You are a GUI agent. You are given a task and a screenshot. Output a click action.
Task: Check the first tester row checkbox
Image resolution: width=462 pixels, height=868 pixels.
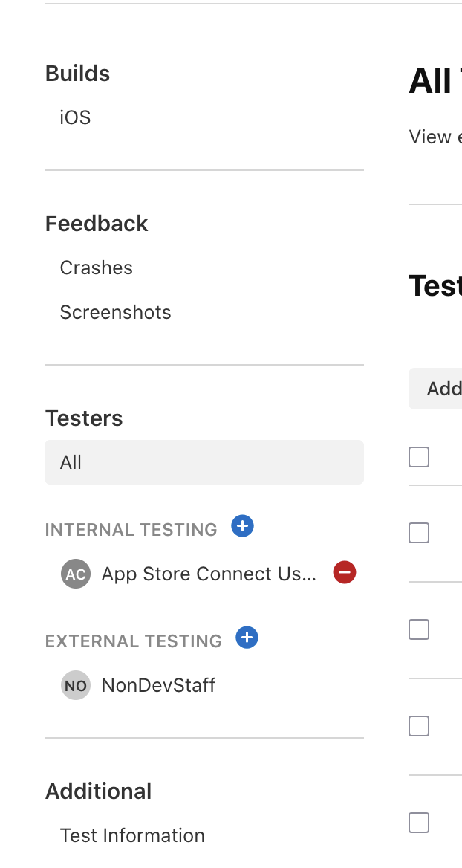tap(419, 533)
